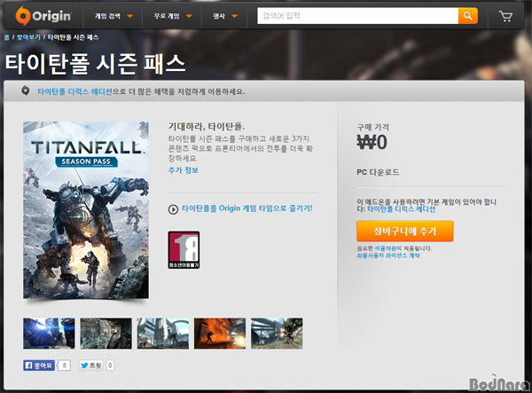Viewport: 532px width, 393px height.
Task: Expand the 무료 게임 dropdown menu
Action: pos(173,16)
